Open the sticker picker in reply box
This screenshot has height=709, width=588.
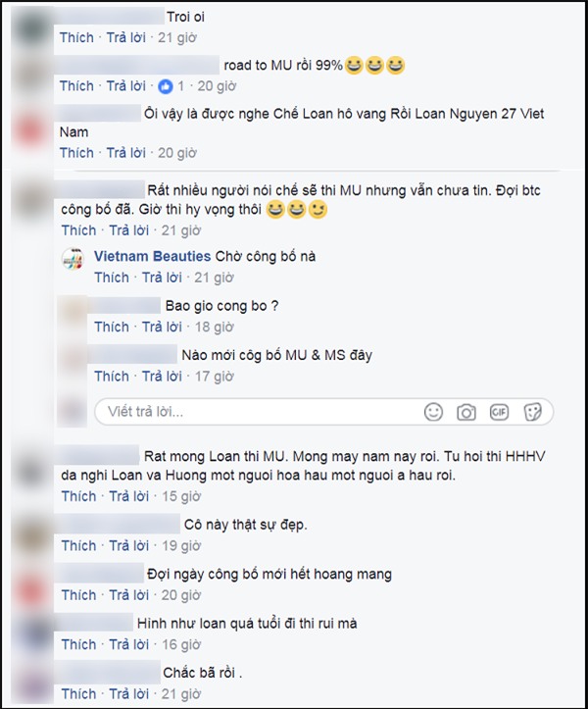532,412
